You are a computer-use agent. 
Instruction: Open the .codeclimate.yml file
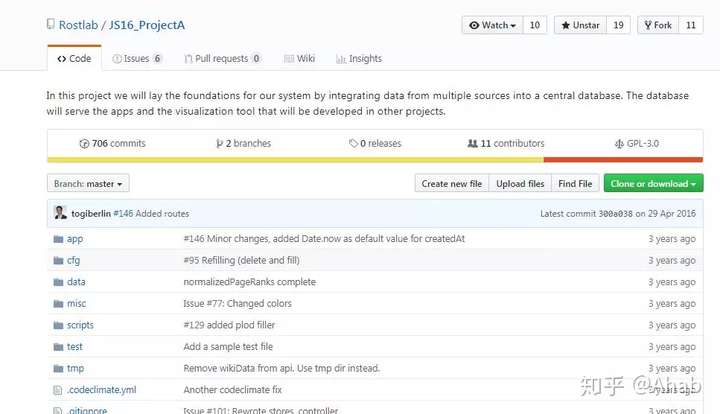point(101,390)
